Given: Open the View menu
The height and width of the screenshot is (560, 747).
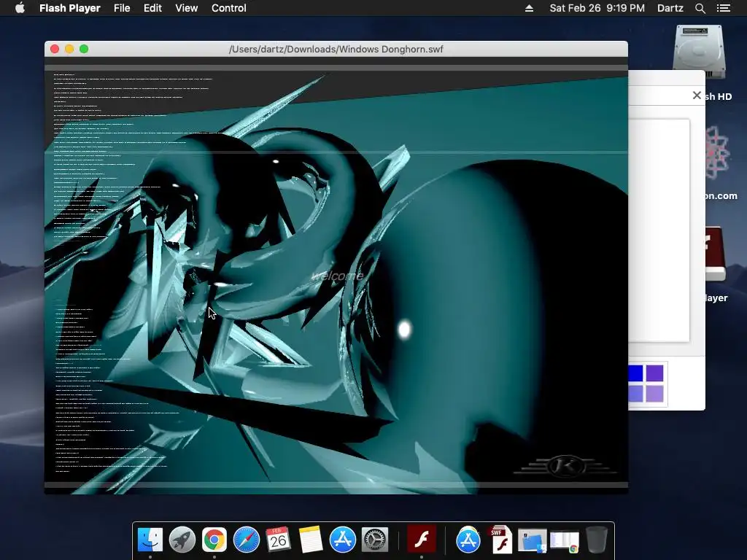Looking at the screenshot, I should click(x=186, y=8).
